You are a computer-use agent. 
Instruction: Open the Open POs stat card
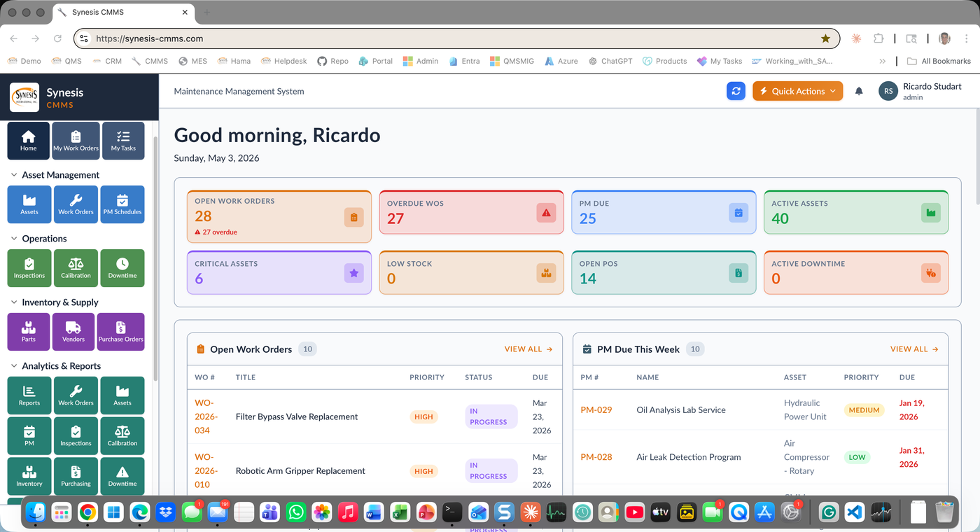pos(664,272)
